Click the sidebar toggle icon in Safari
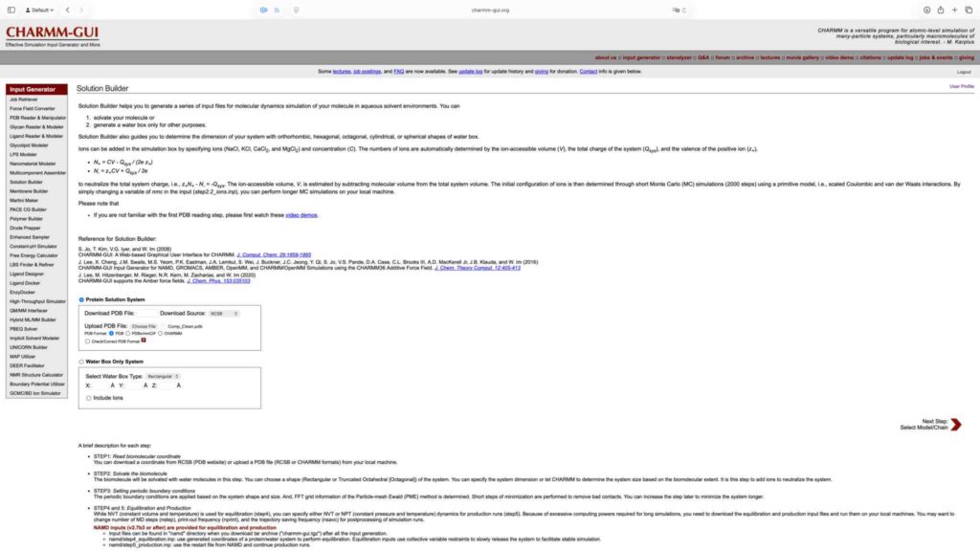The width and height of the screenshot is (980, 551). pos(11,10)
